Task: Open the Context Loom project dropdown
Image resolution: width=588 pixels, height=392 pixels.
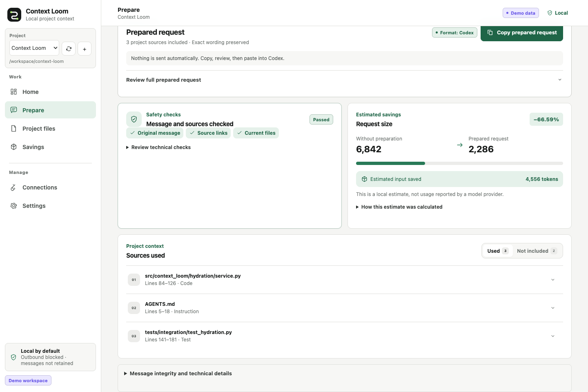Action: 34,48
